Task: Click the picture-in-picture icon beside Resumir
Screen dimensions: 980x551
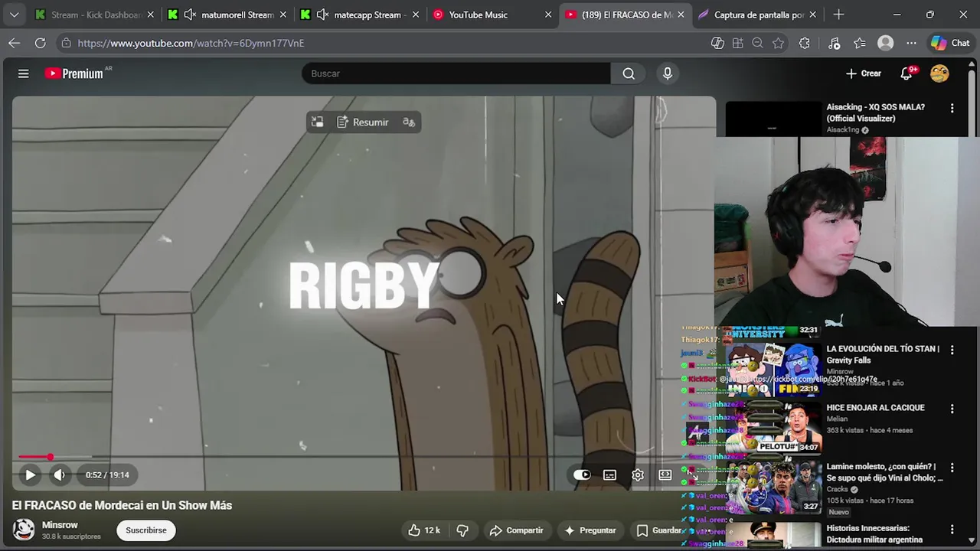Action: [x=317, y=122]
